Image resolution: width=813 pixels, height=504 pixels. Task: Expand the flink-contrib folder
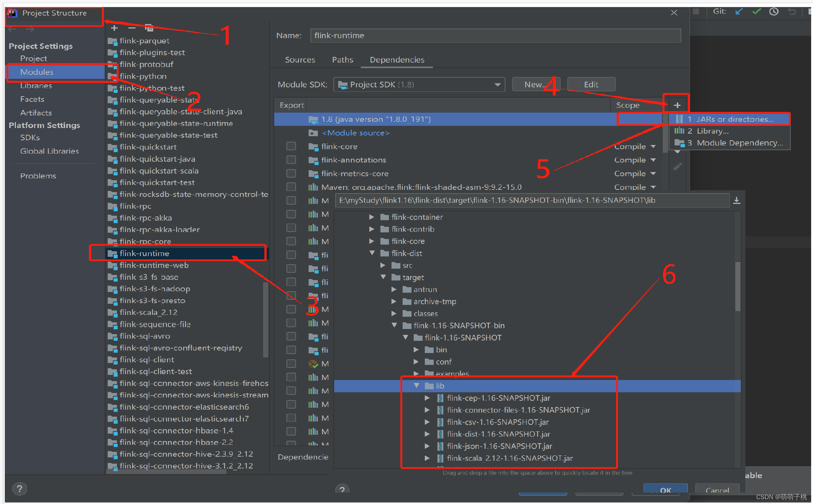pos(372,229)
